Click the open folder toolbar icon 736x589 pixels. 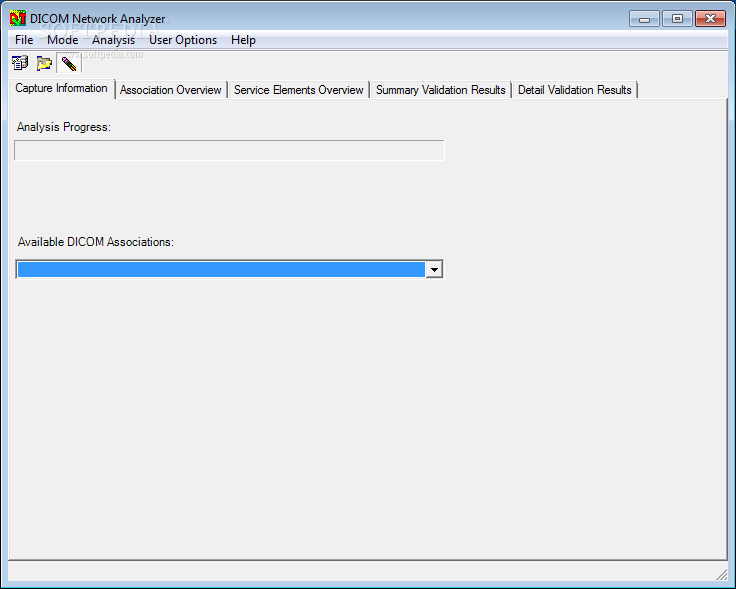(44, 63)
